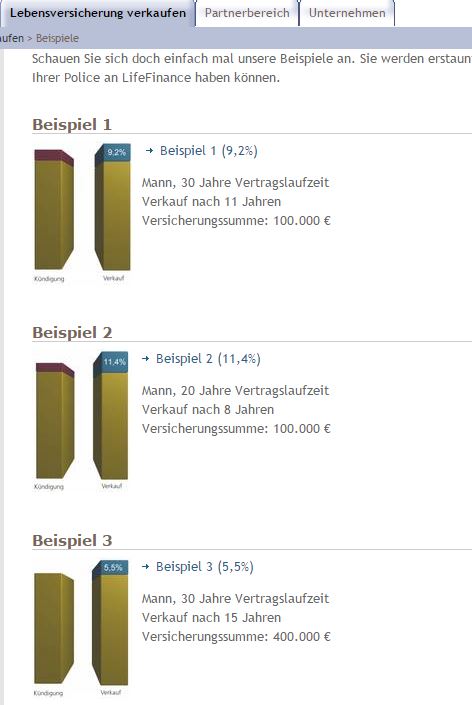
Task: Click the Beispiel 3 heading
Action: coord(72,540)
